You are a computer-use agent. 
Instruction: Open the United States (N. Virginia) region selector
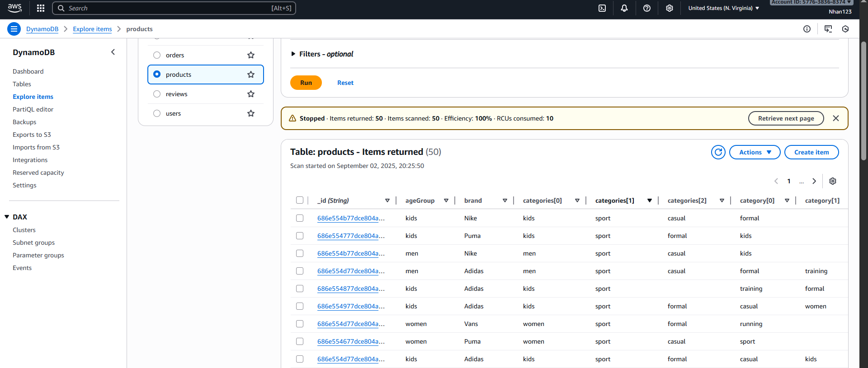[723, 8]
